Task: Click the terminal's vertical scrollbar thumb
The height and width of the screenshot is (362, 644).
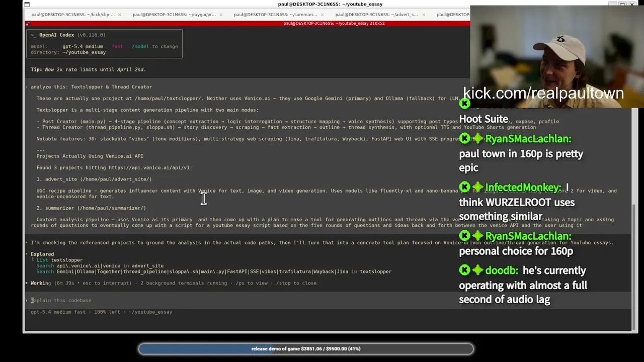Action: pyautogui.click(x=634, y=266)
